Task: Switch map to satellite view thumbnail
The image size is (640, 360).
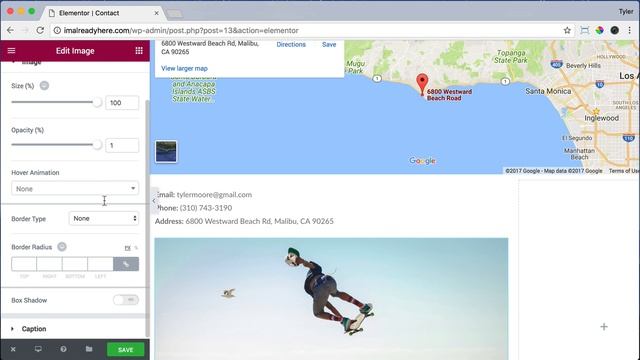Action: [166, 151]
